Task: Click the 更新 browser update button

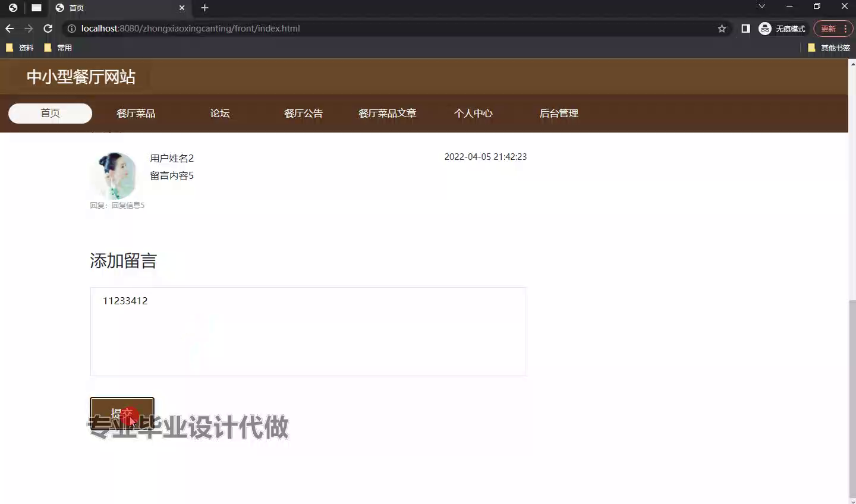Action: tap(828, 29)
